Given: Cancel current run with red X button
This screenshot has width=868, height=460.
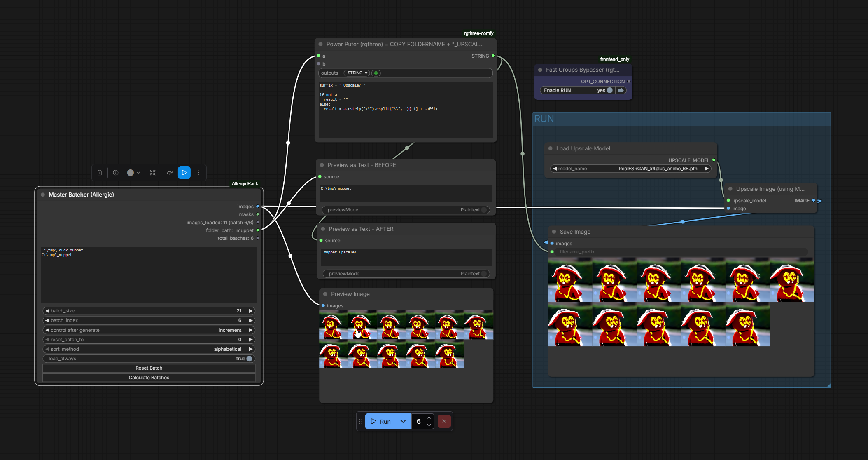Looking at the screenshot, I should [x=444, y=421].
